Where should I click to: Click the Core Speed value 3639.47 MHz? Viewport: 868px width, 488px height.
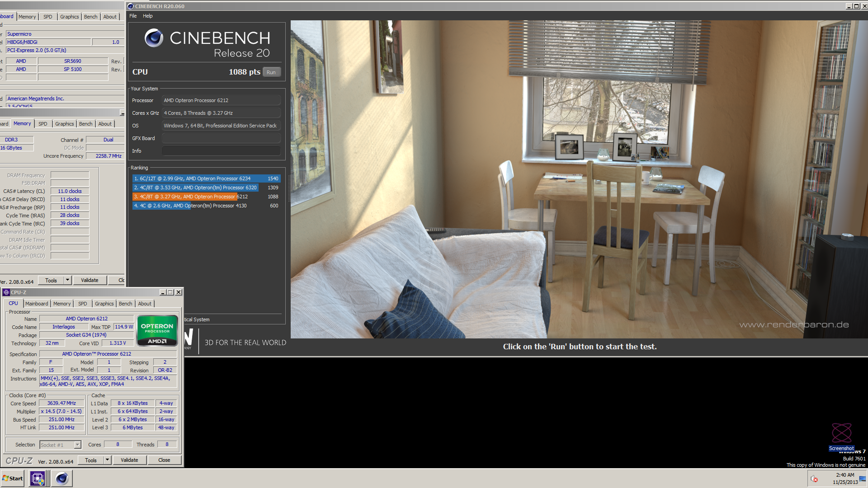click(61, 404)
